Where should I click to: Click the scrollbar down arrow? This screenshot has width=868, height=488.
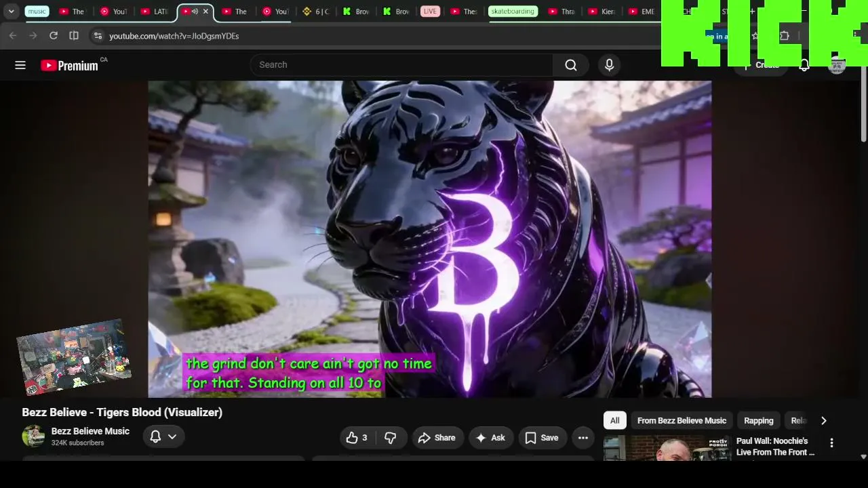click(863, 457)
